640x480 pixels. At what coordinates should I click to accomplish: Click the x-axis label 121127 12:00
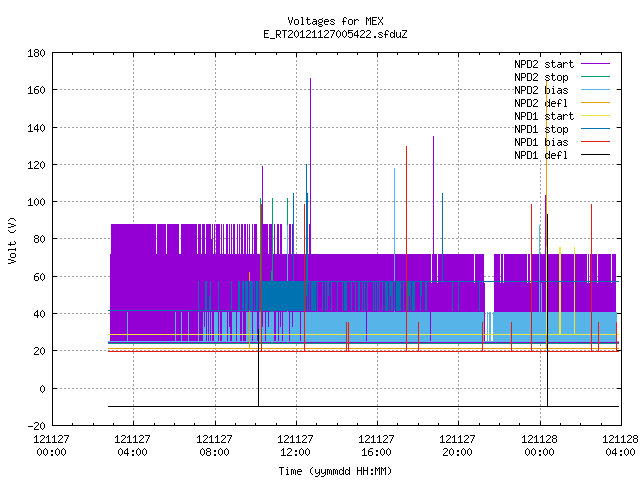click(x=296, y=446)
